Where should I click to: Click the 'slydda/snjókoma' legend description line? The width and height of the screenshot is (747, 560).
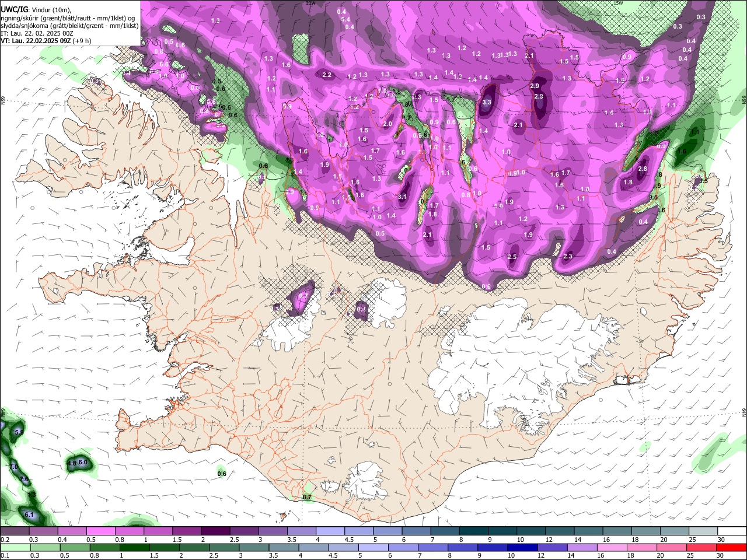[x=69, y=26]
